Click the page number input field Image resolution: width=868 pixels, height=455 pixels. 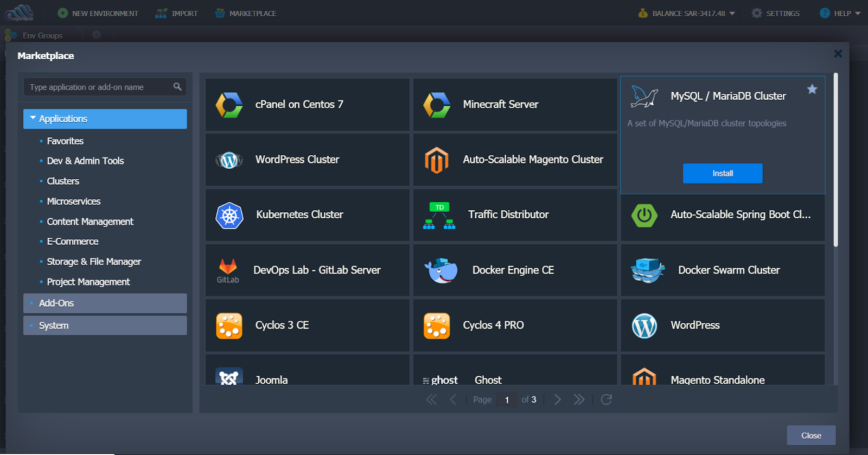pyautogui.click(x=507, y=400)
